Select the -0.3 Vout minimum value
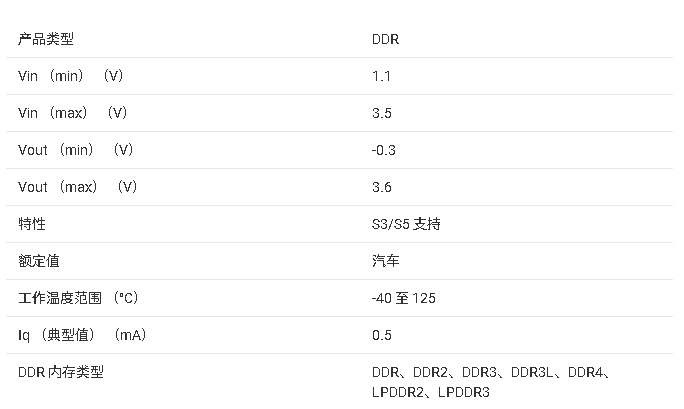This screenshot has height=409, width=684. pyautogui.click(x=383, y=150)
